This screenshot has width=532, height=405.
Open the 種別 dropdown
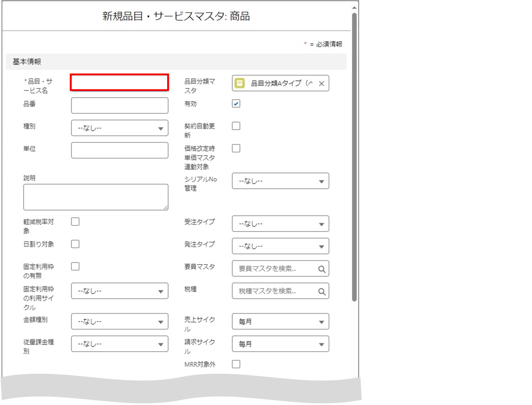tap(119, 128)
